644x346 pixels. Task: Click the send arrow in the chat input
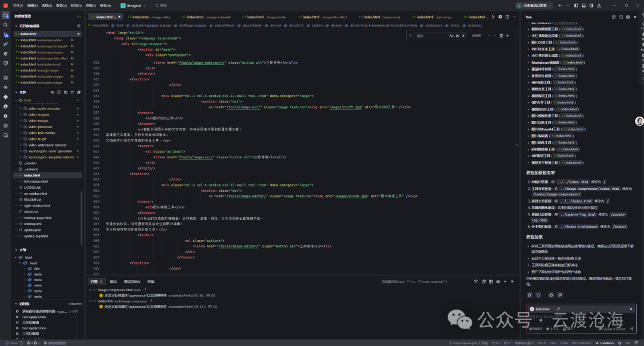[631, 329]
